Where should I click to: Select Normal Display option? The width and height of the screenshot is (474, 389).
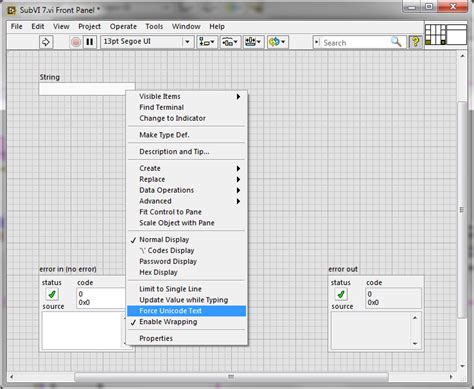click(x=187, y=240)
